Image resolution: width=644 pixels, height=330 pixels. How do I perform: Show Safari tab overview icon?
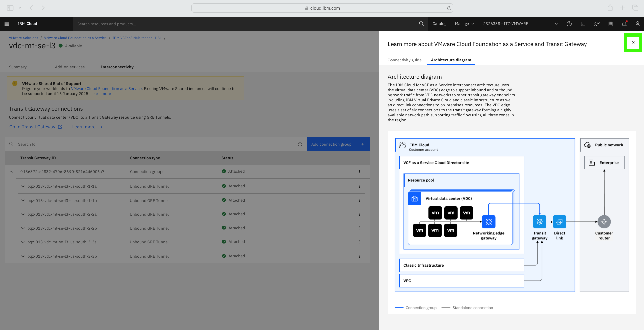click(x=635, y=8)
